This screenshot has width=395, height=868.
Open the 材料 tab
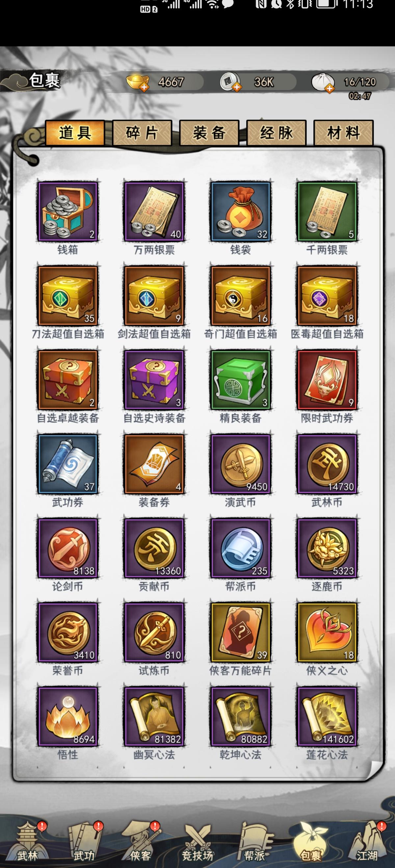click(x=343, y=133)
